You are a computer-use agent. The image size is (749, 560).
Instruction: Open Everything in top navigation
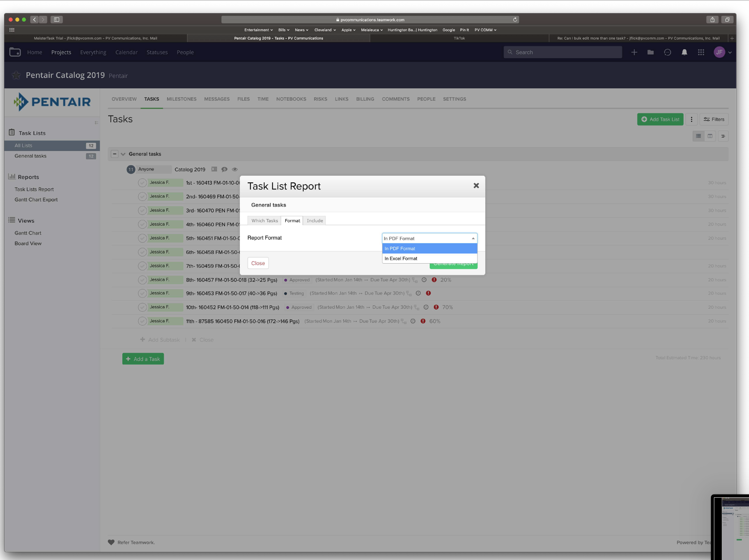pos(93,52)
